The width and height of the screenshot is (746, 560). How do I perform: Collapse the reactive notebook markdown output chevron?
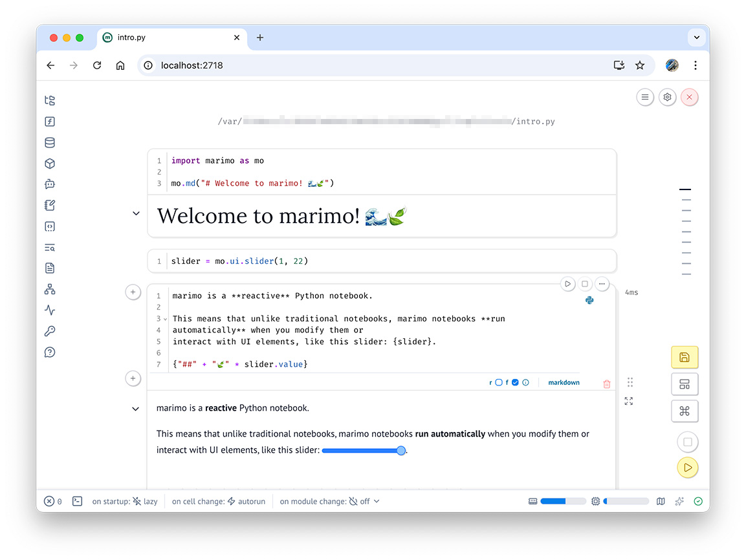136,409
